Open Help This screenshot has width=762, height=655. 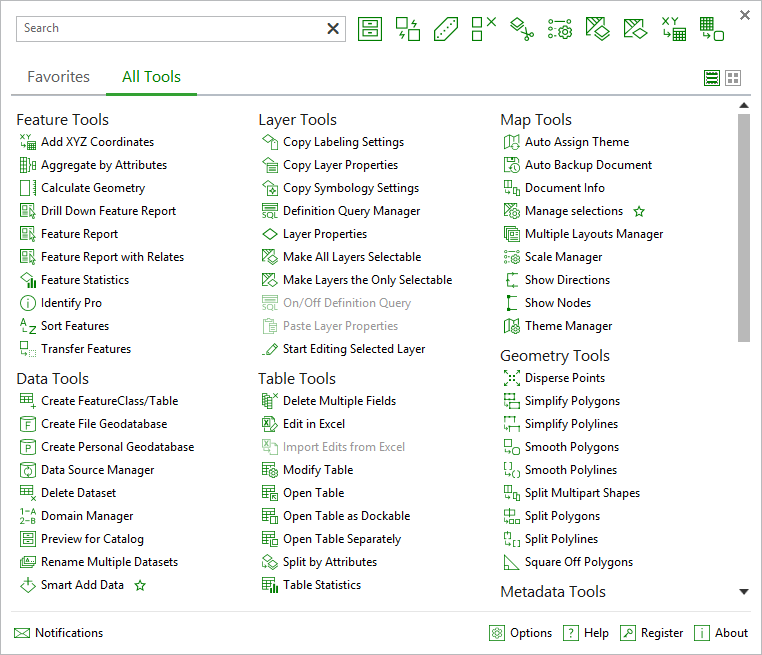coord(586,633)
